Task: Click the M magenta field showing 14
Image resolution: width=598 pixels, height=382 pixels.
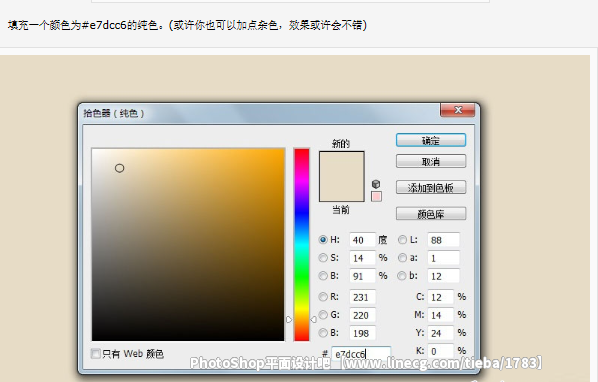Action: pyautogui.click(x=440, y=315)
